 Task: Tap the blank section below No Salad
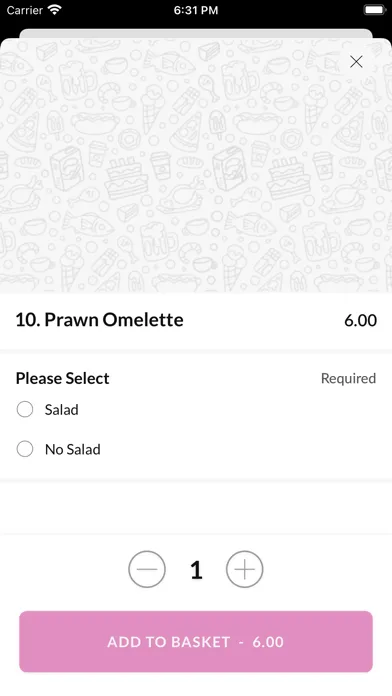coord(196,507)
